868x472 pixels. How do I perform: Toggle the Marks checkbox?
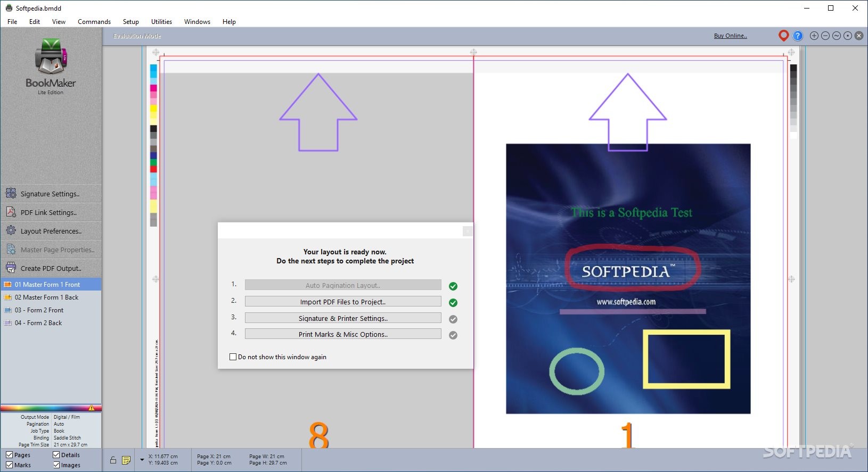[9, 465]
